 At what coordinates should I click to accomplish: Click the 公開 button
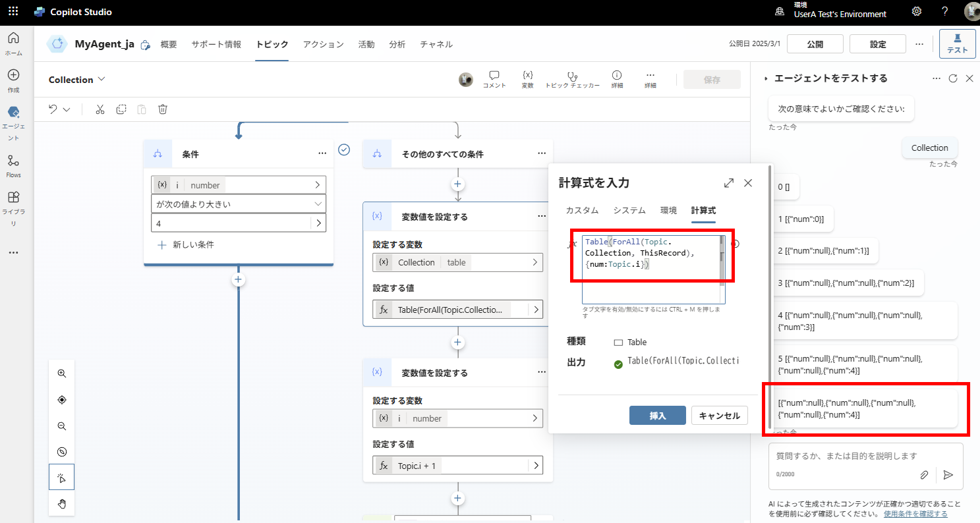pyautogui.click(x=815, y=43)
